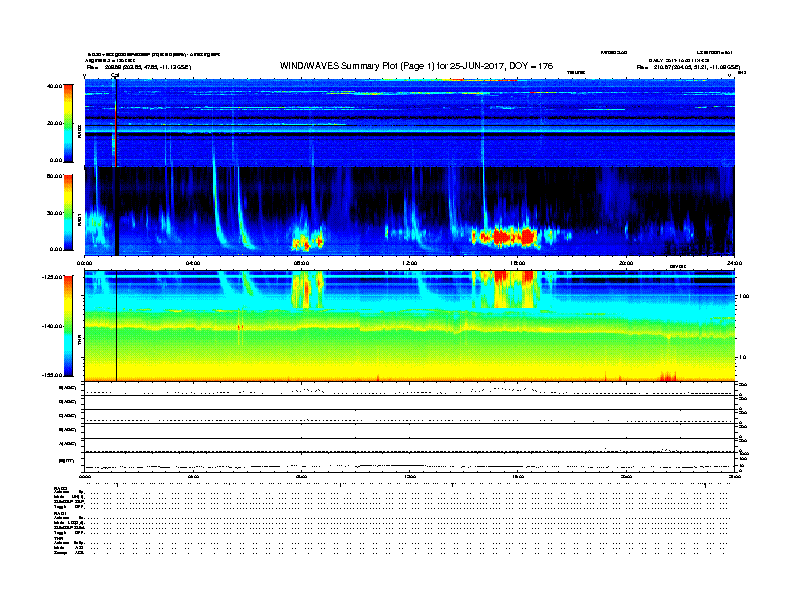Select the -155.00 label on TNR color scale
Screen dimensions: 792x612
pos(52,375)
